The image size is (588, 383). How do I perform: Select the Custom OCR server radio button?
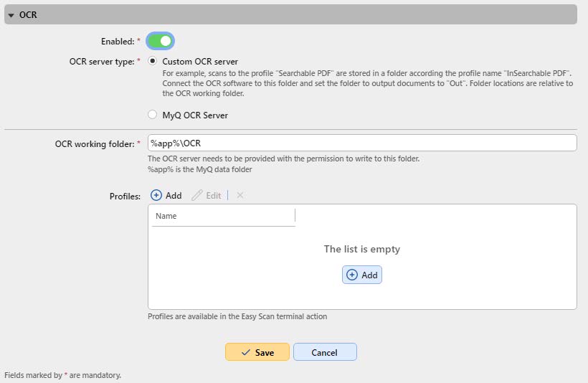[x=152, y=62]
